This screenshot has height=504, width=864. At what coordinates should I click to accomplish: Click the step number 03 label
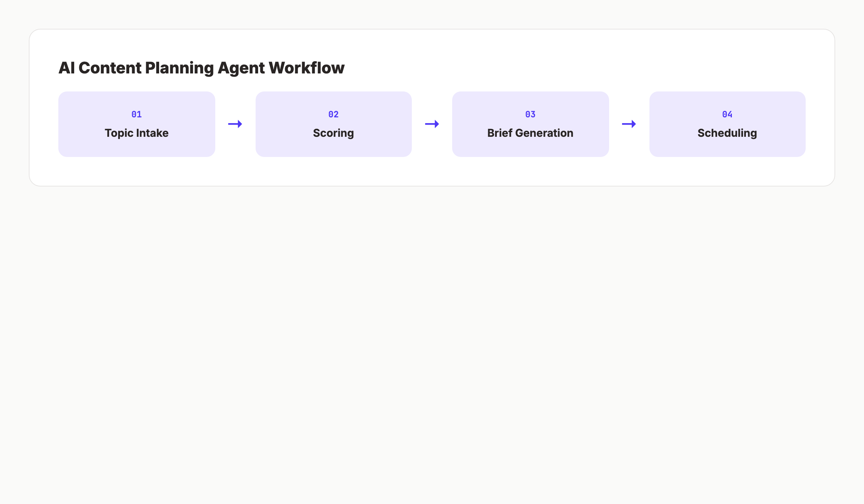[531, 114]
